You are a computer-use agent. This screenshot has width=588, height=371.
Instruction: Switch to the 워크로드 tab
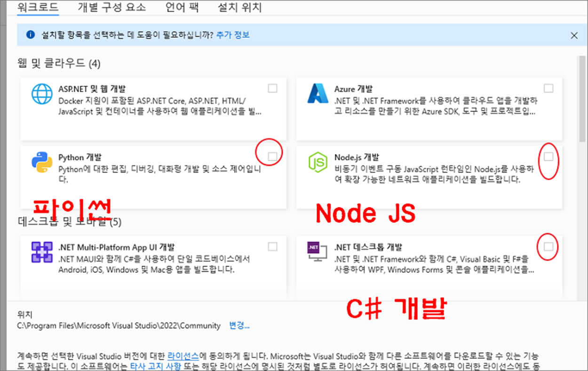(38, 7)
